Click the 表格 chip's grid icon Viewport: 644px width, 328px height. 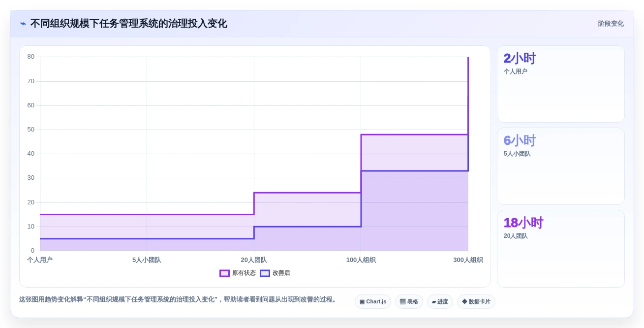click(x=402, y=302)
